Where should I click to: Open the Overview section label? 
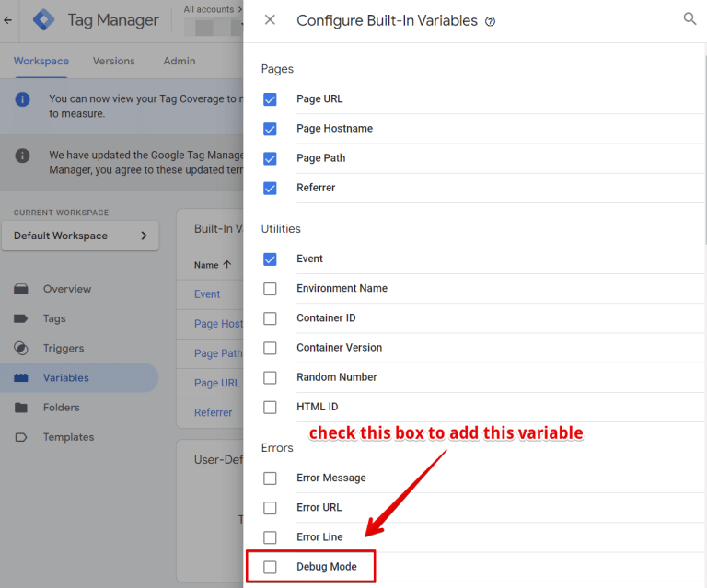click(67, 289)
